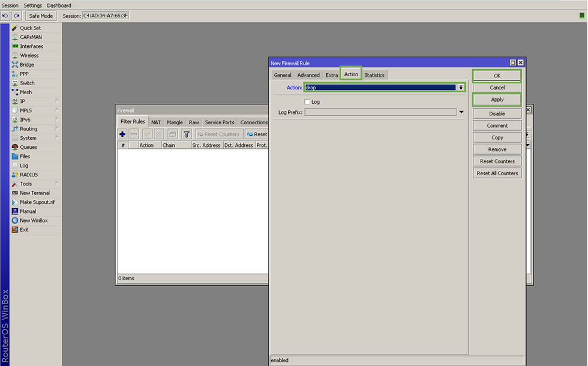
Task: Click the comment icon in Firewall toolbar
Action: point(173,134)
